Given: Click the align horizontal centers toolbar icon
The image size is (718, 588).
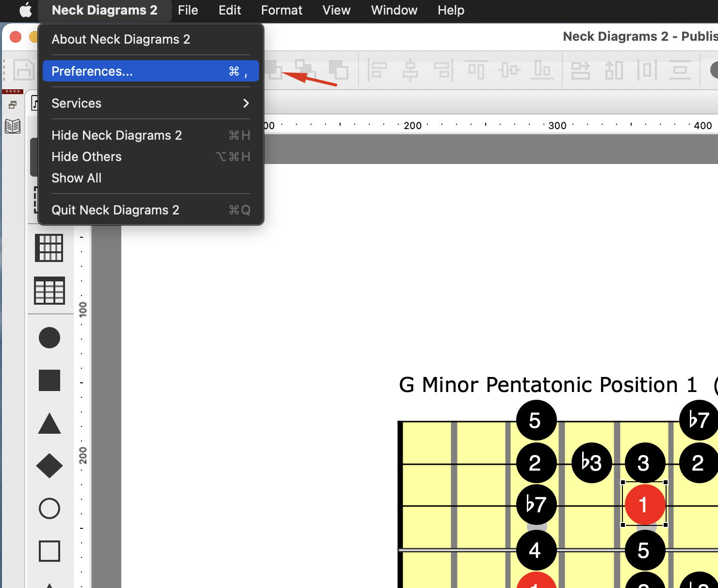Looking at the screenshot, I should [x=410, y=70].
